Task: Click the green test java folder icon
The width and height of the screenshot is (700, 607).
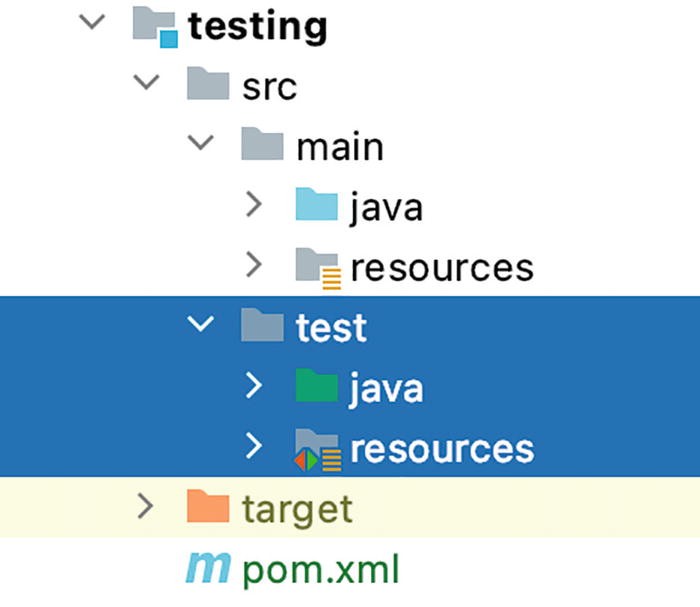Action: coord(317,385)
